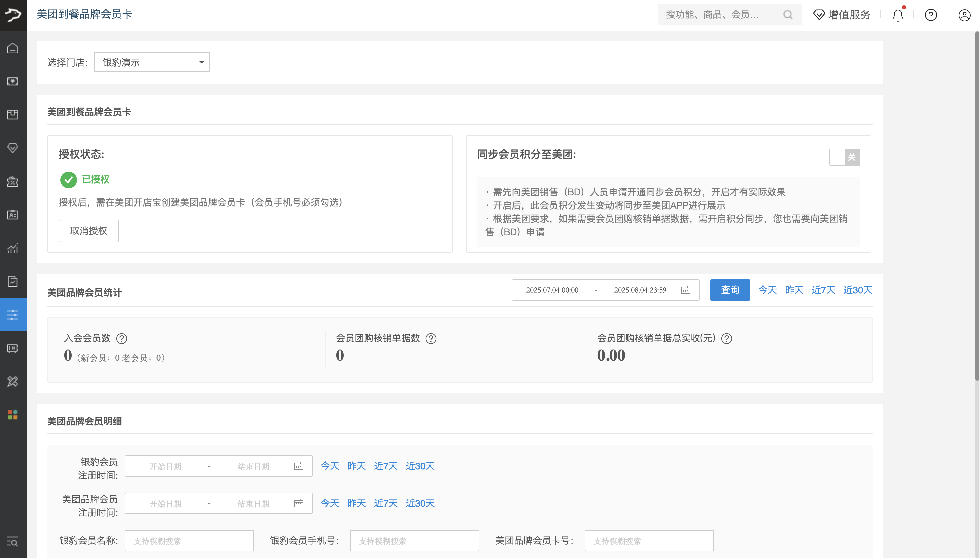980x558 pixels.
Task: Click the menu search icon at the sidebar bottom
Action: 13,542
